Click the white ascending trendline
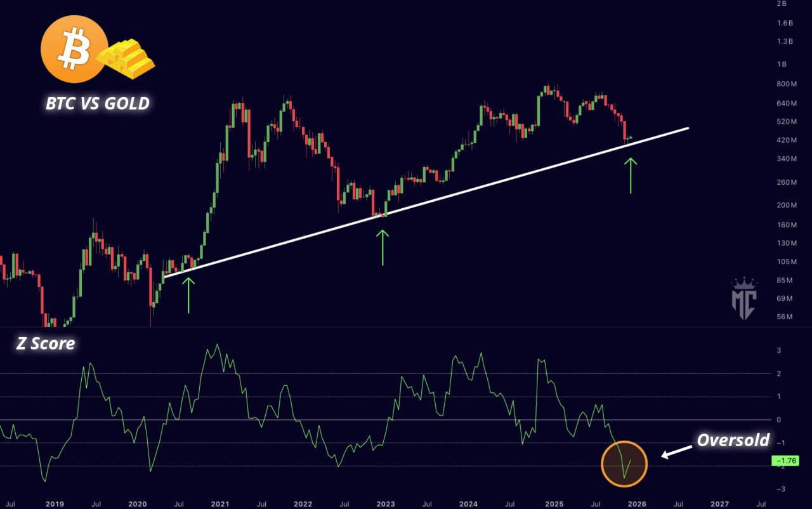This screenshot has height=509, width=812. pos(426,202)
